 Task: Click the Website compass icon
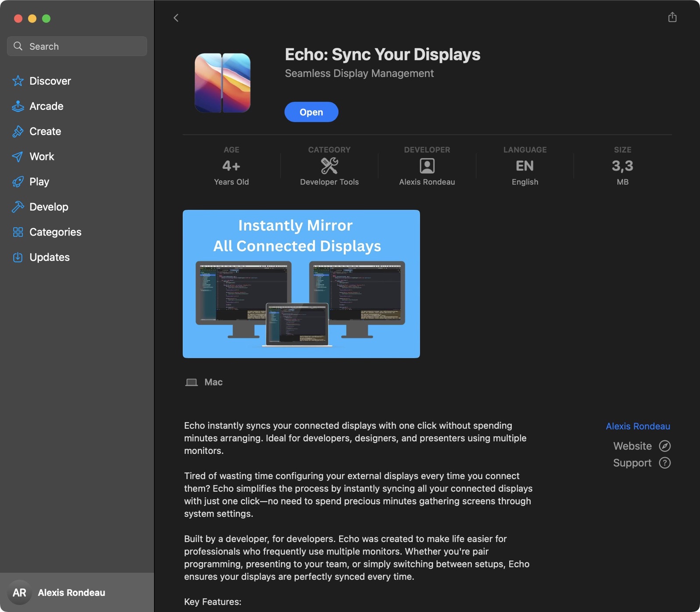coord(665,446)
